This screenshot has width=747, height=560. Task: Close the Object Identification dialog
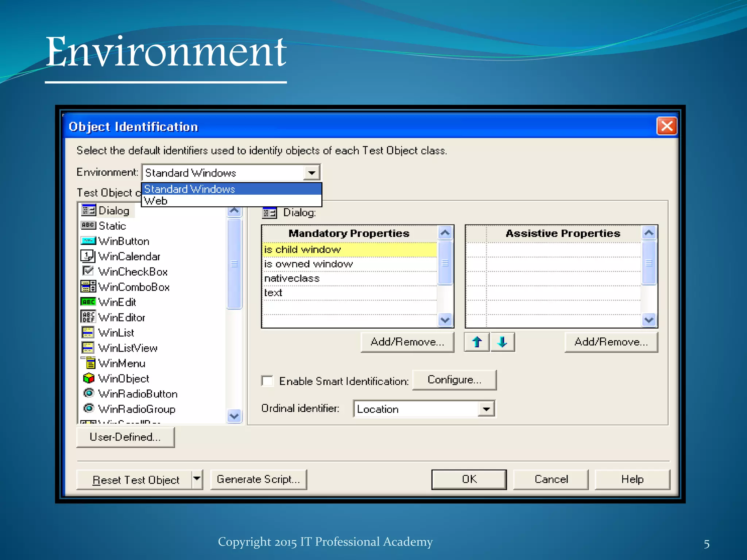coord(667,127)
